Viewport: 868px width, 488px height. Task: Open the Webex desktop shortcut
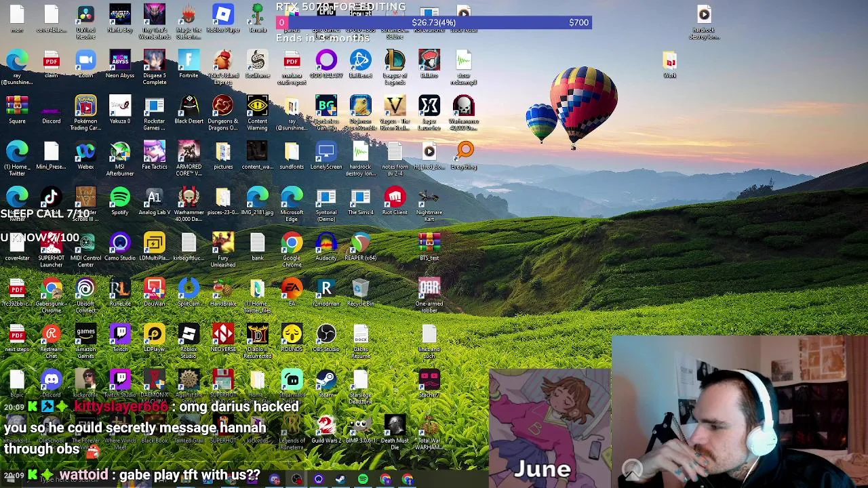85,155
